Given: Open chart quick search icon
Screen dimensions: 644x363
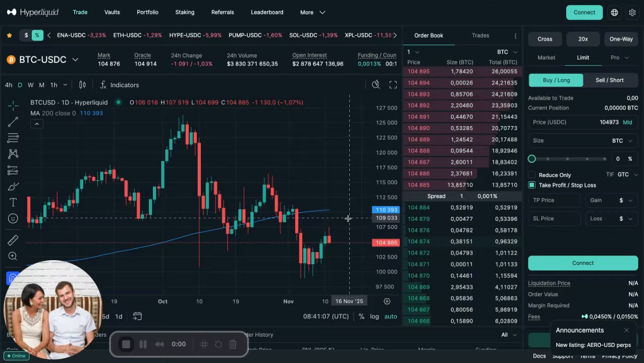Looking at the screenshot, I should (x=375, y=85).
